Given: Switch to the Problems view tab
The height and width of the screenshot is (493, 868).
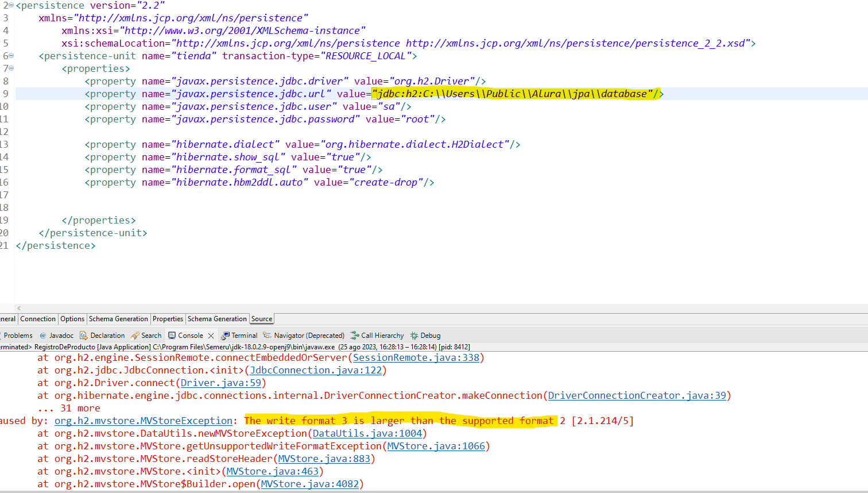Looking at the screenshot, I should (18, 336).
